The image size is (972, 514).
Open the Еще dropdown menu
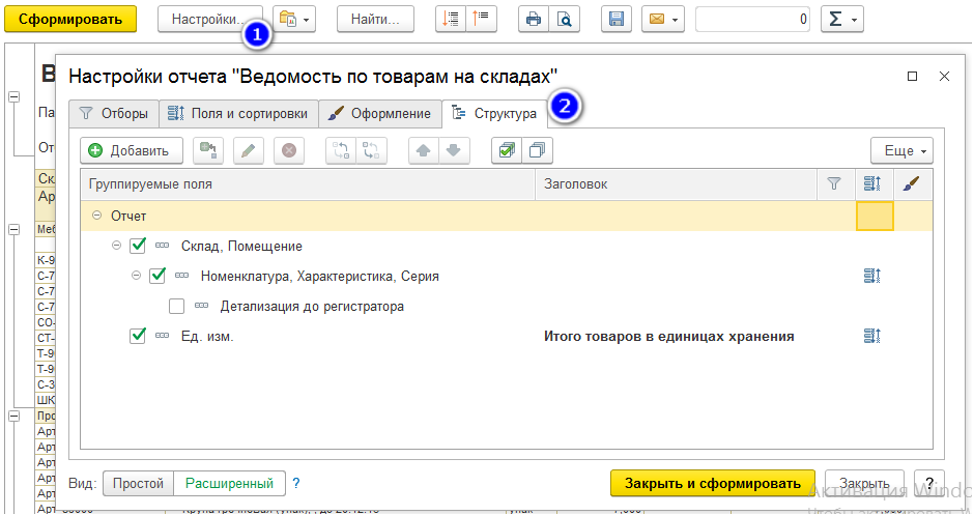click(x=901, y=151)
